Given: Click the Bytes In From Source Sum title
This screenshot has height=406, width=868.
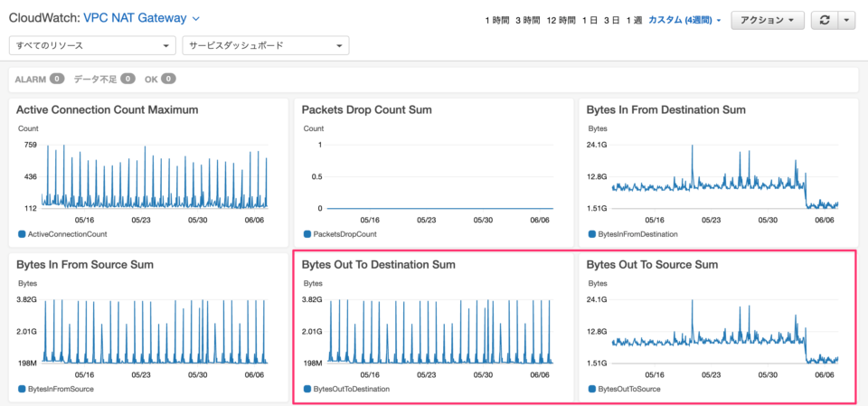Looking at the screenshot, I should point(85,265).
